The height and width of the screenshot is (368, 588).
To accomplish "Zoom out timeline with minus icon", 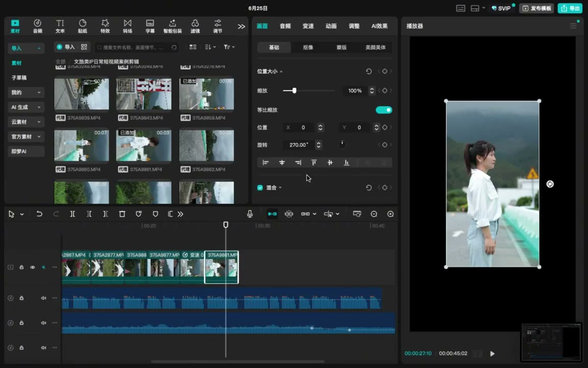I will (x=374, y=214).
